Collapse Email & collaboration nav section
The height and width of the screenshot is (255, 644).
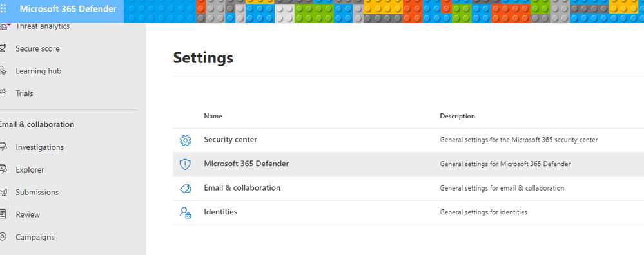click(37, 124)
